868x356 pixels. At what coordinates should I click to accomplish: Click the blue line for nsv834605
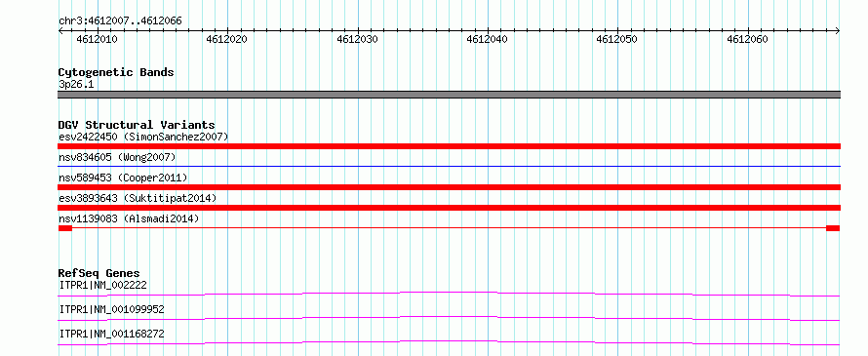pyautogui.click(x=449, y=166)
